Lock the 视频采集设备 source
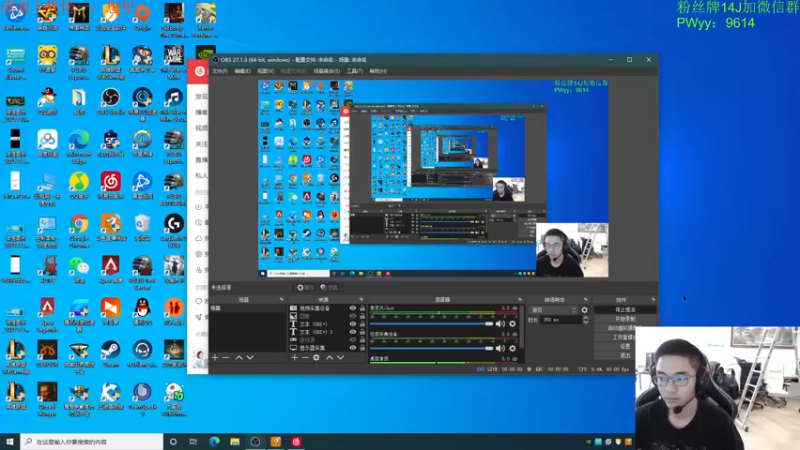The width and height of the screenshot is (800, 450). (361, 309)
